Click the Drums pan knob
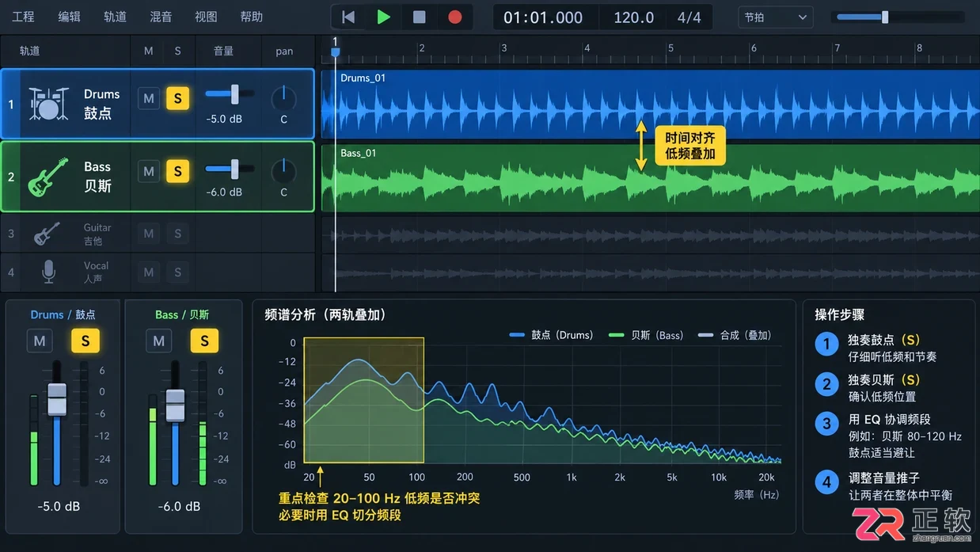The height and width of the screenshot is (552, 980). point(283,98)
